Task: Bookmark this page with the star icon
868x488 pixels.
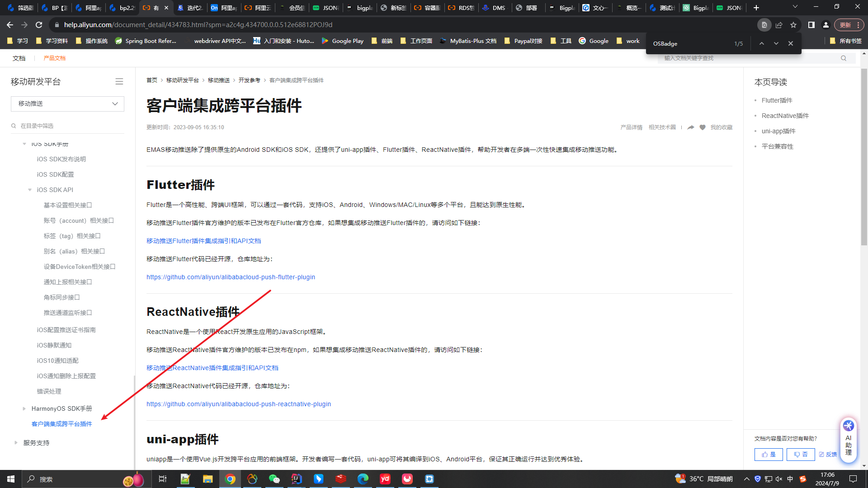Action: (x=793, y=25)
